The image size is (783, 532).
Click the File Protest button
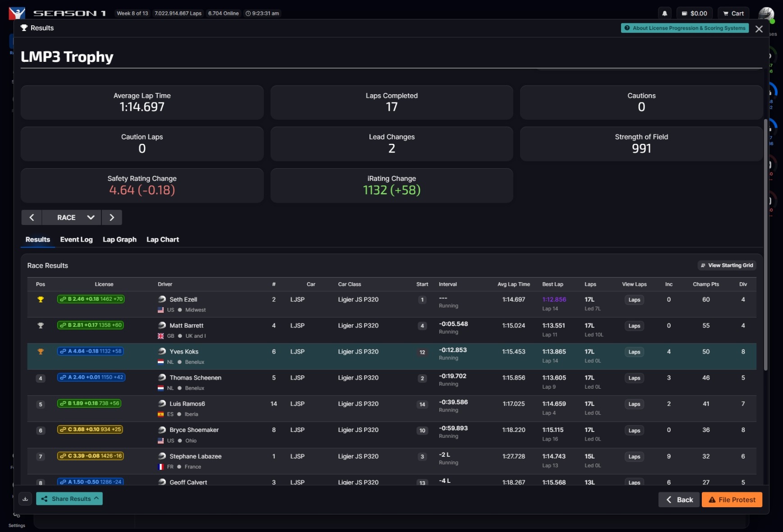[732, 500]
